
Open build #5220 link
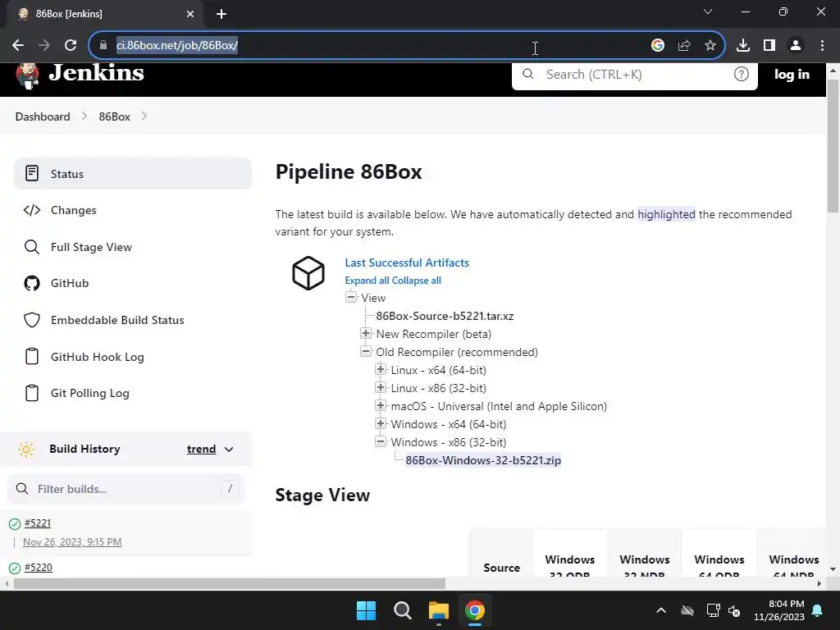pos(38,568)
